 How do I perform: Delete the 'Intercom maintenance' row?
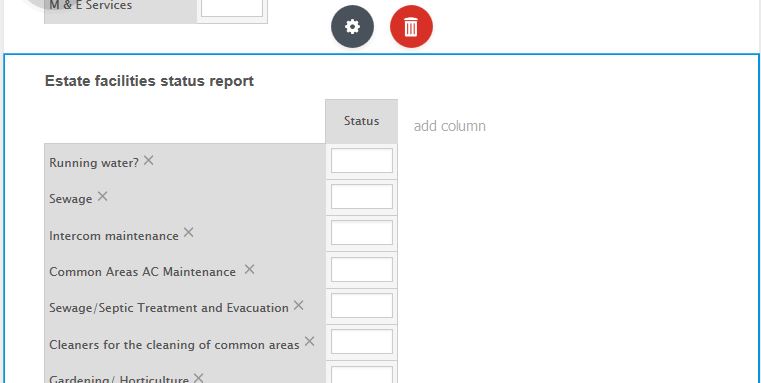point(188,233)
